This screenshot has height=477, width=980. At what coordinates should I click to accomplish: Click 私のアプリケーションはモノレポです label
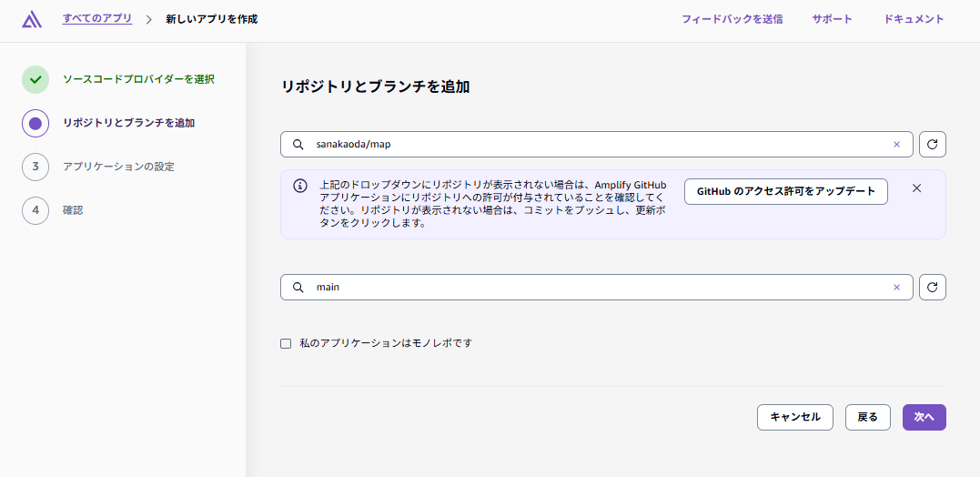point(386,343)
